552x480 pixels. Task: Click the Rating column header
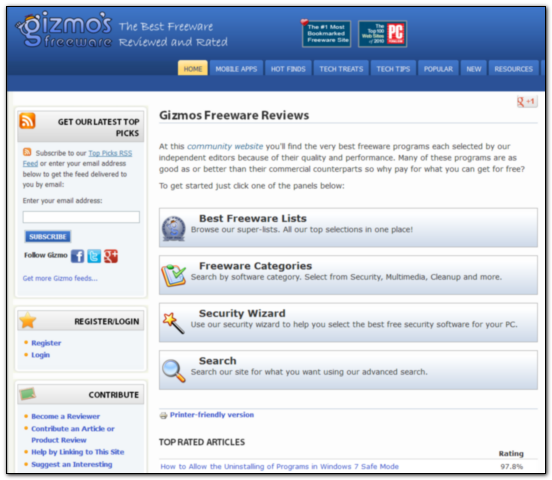(511, 454)
